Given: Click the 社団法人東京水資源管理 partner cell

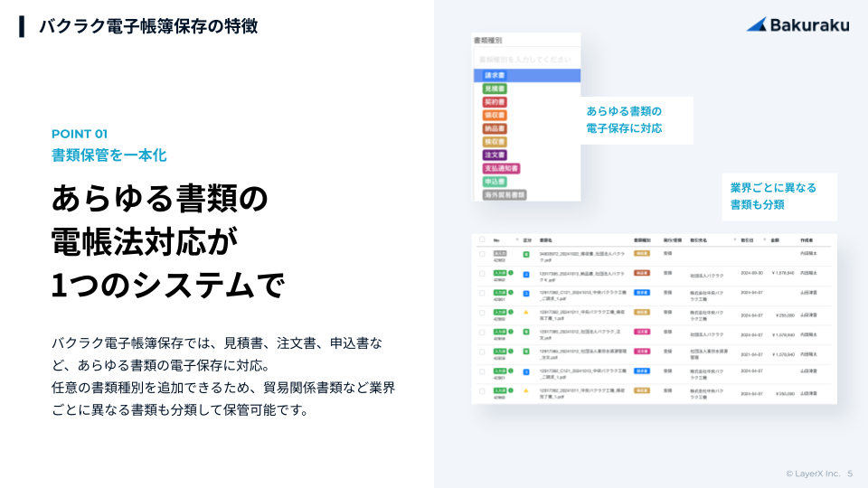Looking at the screenshot, I should (x=709, y=354).
